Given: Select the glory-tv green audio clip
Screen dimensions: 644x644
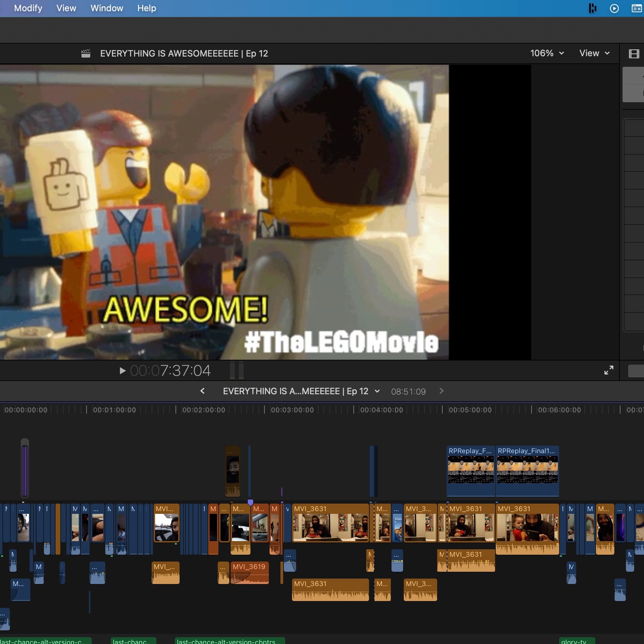Looking at the screenshot, I should 577,641.
